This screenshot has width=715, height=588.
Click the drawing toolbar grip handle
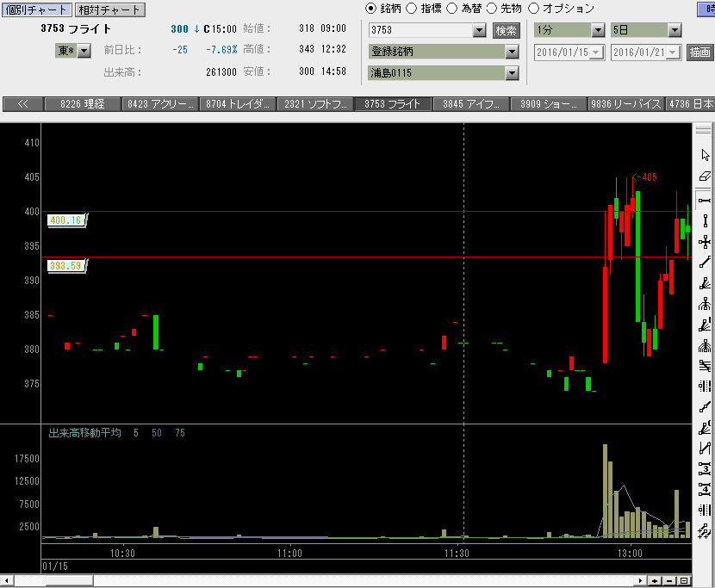click(x=704, y=130)
